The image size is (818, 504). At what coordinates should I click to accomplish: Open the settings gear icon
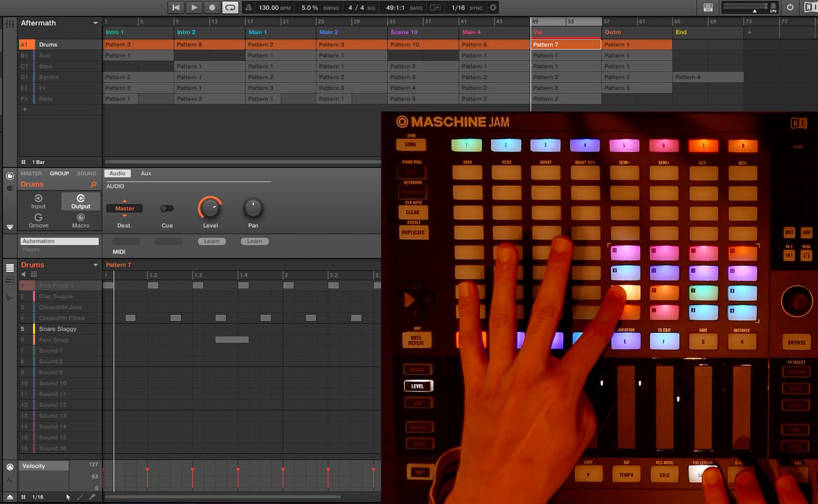pos(493,7)
